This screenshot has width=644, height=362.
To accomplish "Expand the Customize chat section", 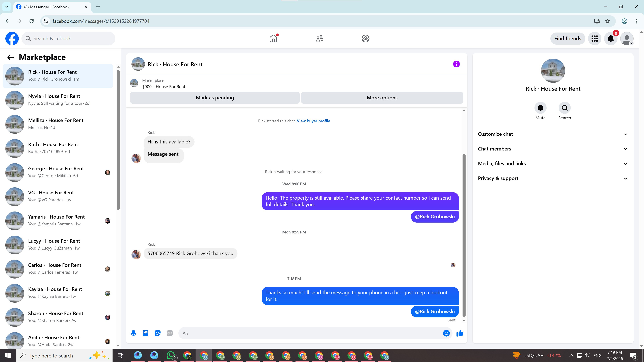I will point(552,134).
